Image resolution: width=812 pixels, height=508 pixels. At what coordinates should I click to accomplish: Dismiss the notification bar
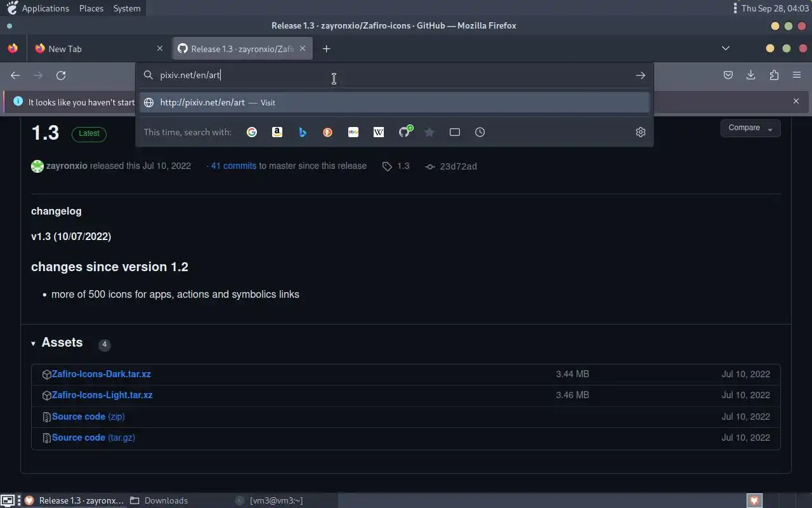coord(796,101)
